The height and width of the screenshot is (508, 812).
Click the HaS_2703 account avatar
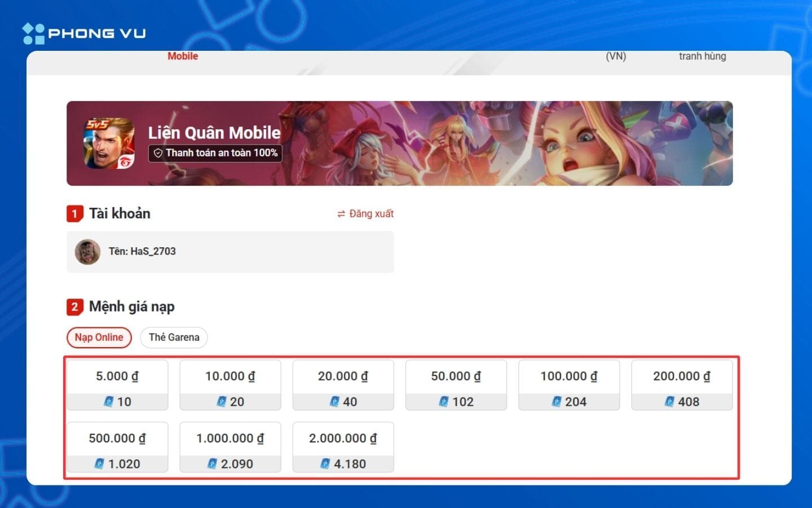[87, 252]
